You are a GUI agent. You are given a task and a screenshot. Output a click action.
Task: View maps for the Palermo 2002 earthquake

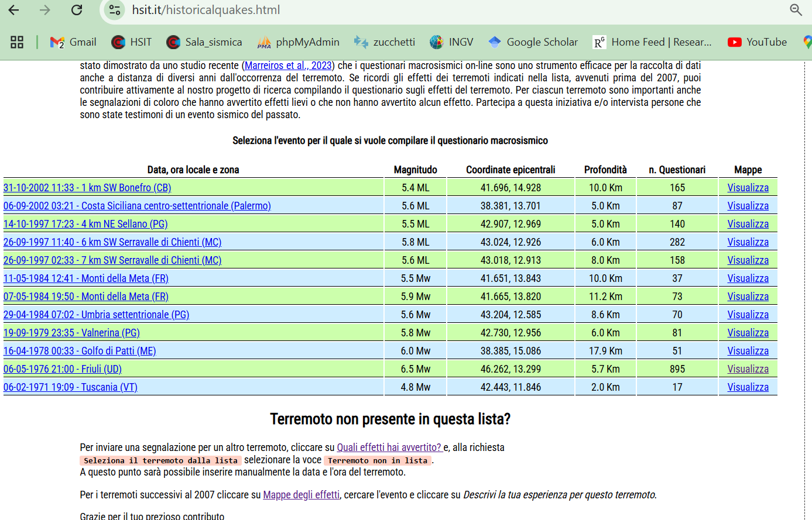[748, 206]
